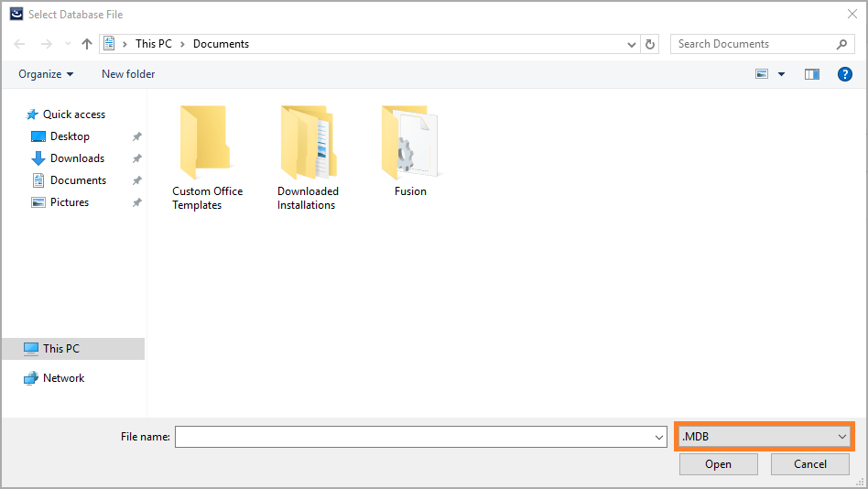Go back using the Back arrow
This screenshot has width=868, height=489.
coord(19,44)
